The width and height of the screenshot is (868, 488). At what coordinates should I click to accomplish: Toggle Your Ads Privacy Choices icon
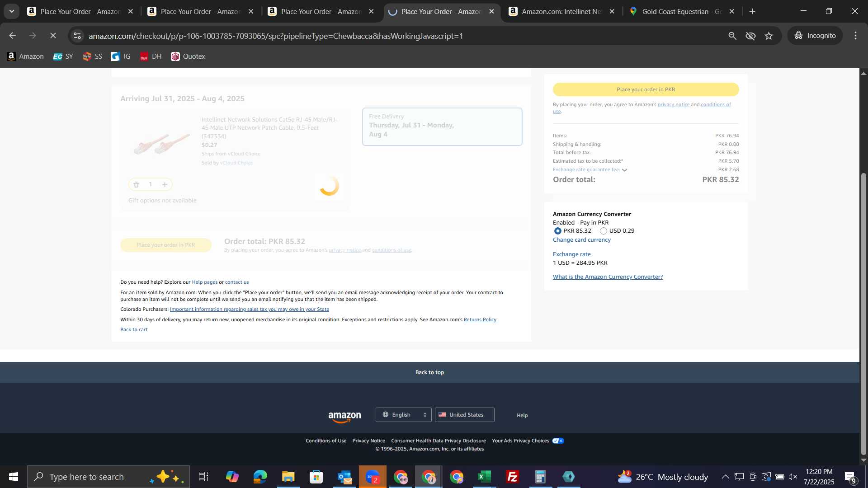(558, 441)
